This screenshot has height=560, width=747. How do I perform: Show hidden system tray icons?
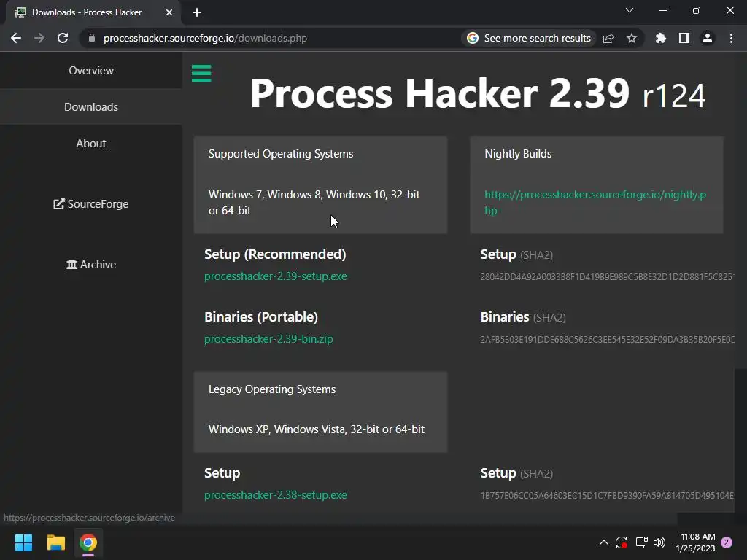click(603, 542)
